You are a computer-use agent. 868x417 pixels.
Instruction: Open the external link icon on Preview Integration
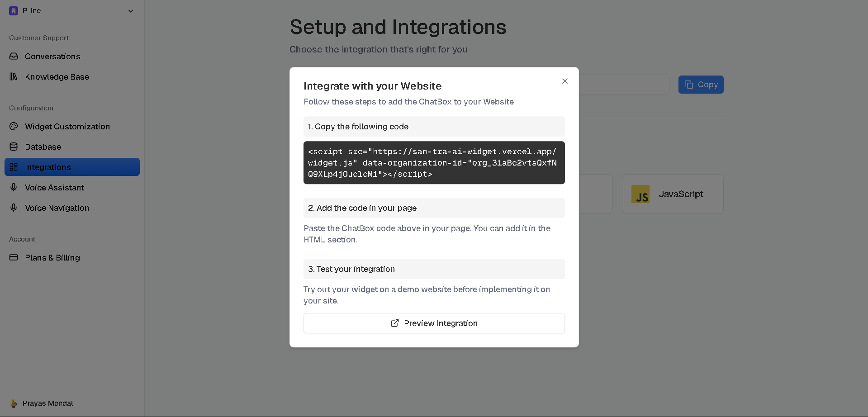(394, 323)
